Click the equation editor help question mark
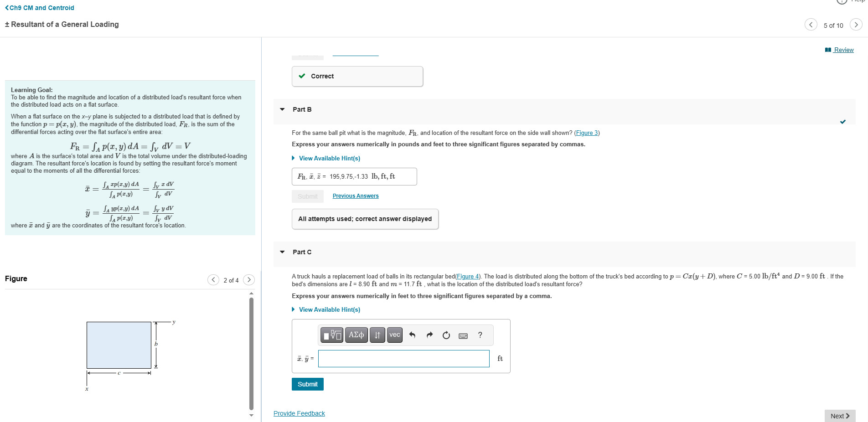This screenshot has height=422, width=868. pos(480,335)
